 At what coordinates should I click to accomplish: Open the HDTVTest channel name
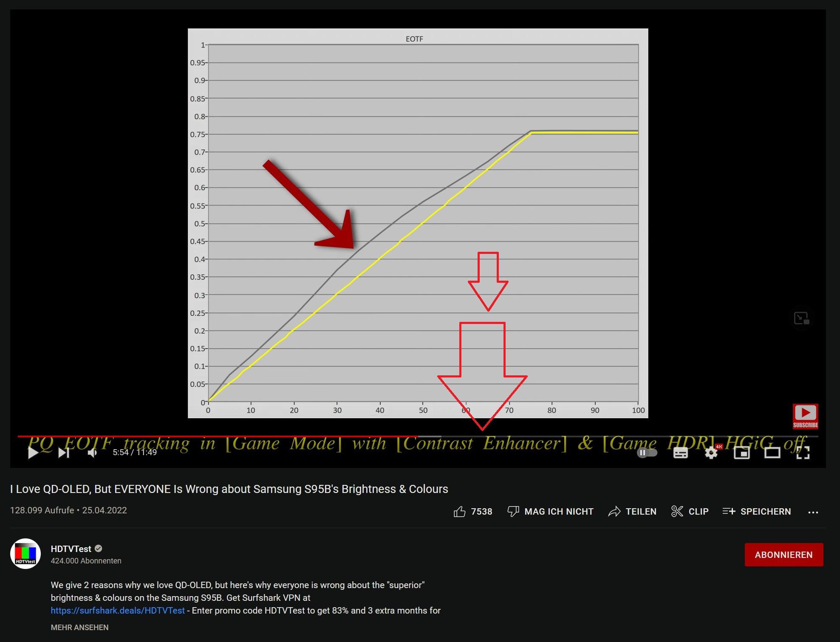pos(71,549)
